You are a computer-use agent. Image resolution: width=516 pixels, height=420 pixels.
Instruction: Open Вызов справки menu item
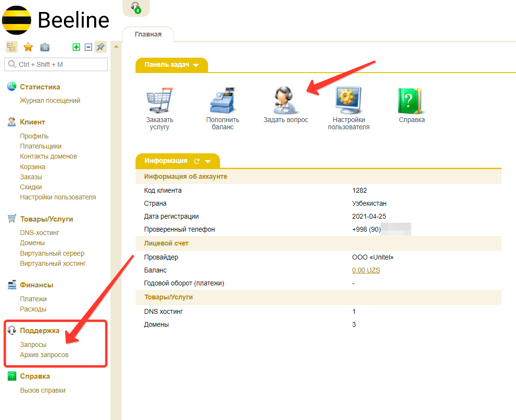(43, 390)
